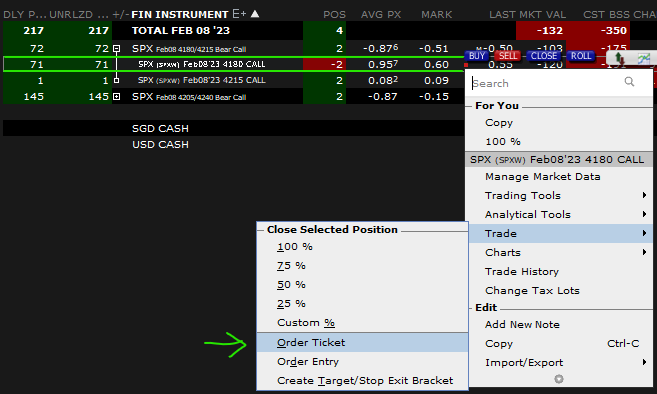Expand the Import/Export submenu arrow
Screen dimensions: 657x394
click(x=644, y=362)
